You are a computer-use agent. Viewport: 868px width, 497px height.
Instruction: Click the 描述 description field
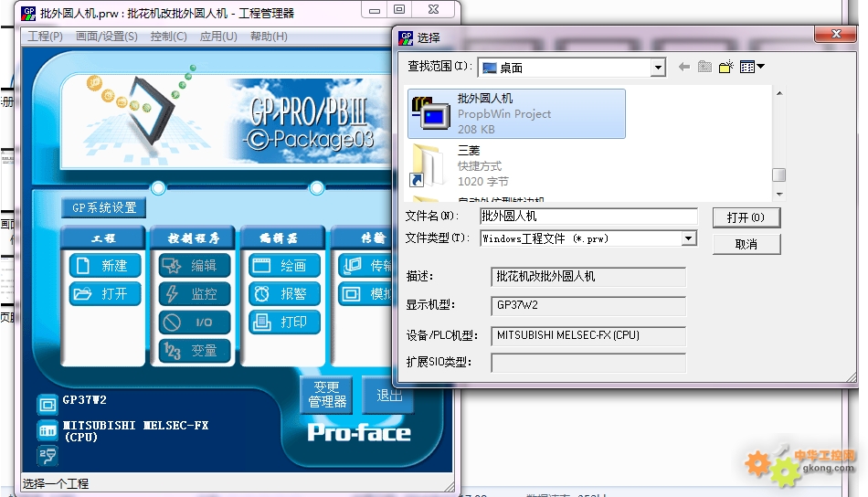(587, 277)
